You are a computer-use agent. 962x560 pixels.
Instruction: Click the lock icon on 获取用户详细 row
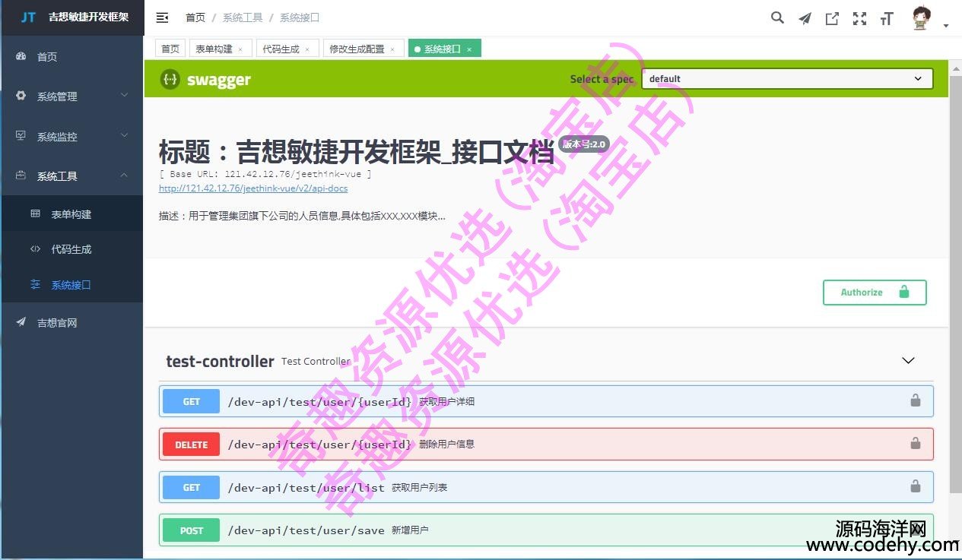pos(916,400)
